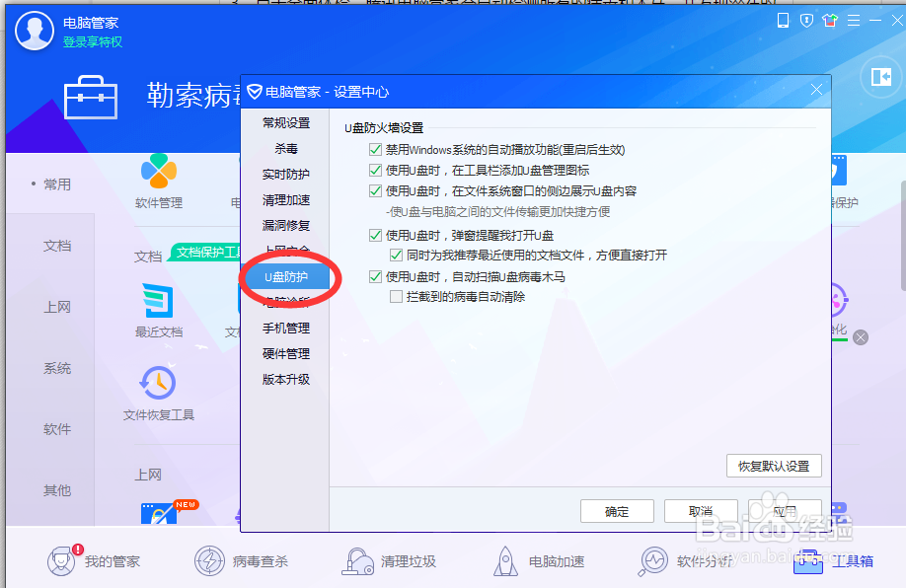This screenshot has width=906, height=588.
Task: Click the exit panel icon at top right
Action: click(881, 77)
